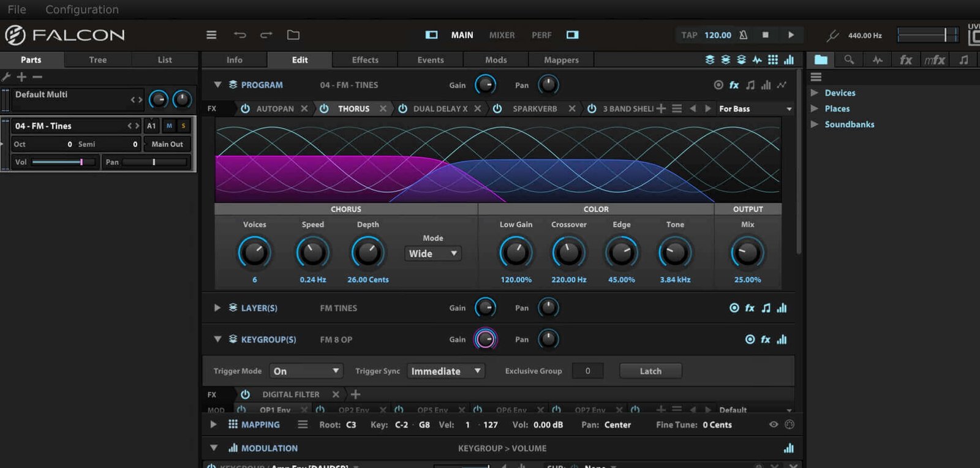This screenshot has width=980, height=468.
Task: Toggle the right panel display icon
Action: click(573, 35)
